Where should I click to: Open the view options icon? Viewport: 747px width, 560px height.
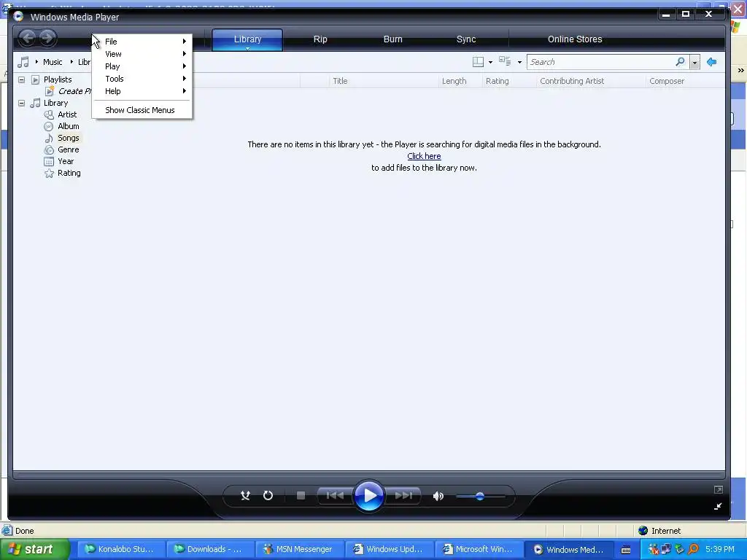505,61
